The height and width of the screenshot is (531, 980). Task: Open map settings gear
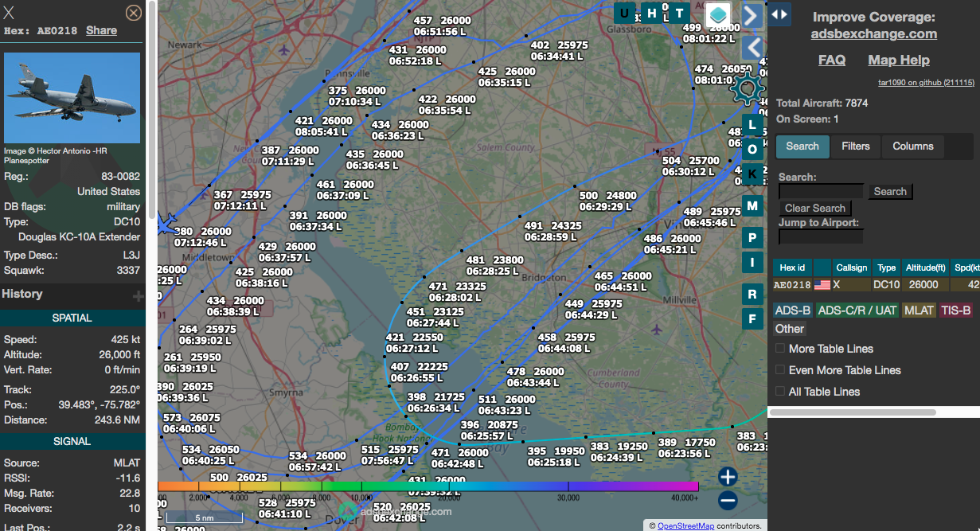748,90
